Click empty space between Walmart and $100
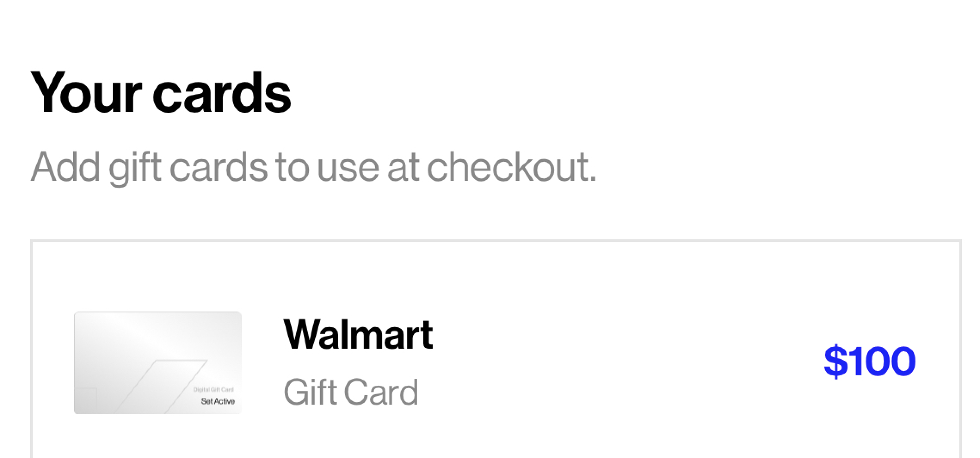 (624, 361)
